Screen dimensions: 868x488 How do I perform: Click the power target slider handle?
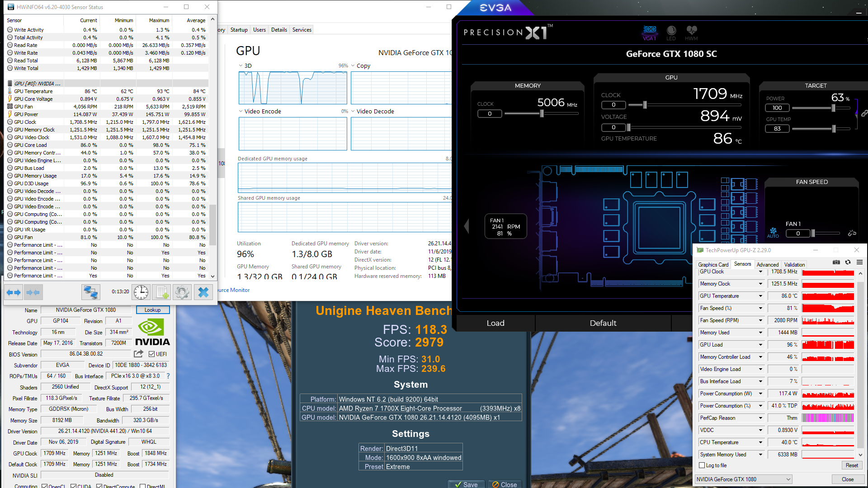(x=833, y=108)
